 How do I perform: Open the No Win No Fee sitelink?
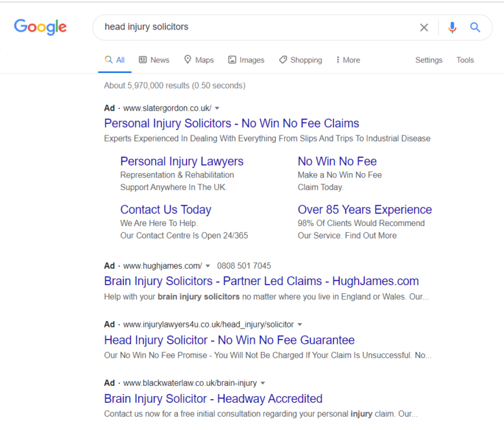click(337, 161)
